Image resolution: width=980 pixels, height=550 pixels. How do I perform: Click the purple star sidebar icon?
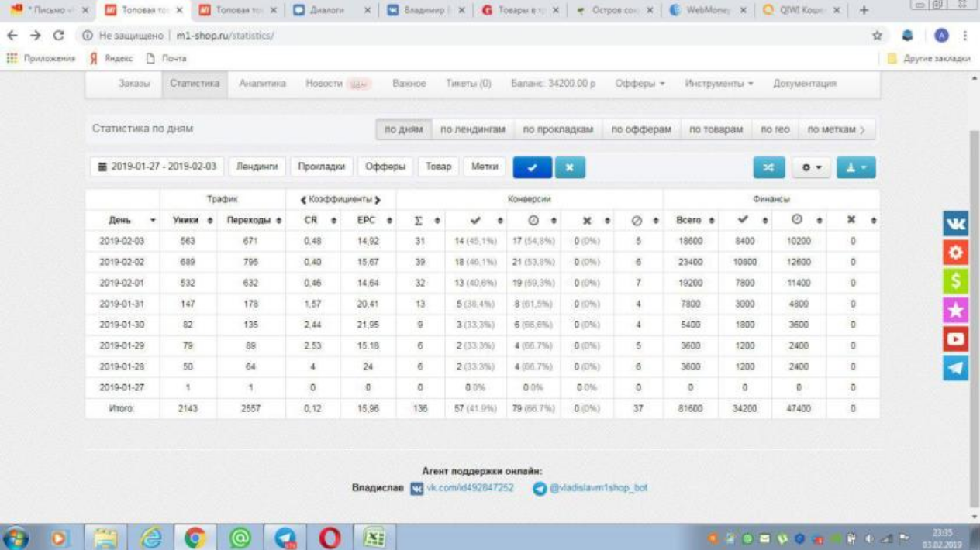[956, 310]
